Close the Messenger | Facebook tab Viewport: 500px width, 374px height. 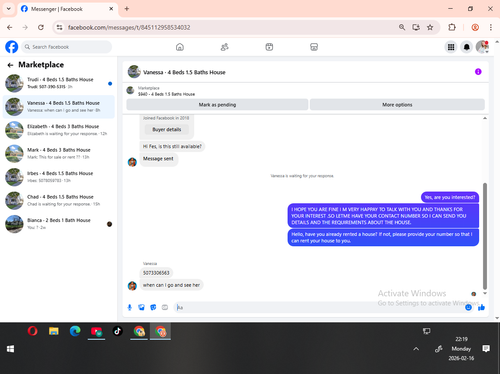111,9
